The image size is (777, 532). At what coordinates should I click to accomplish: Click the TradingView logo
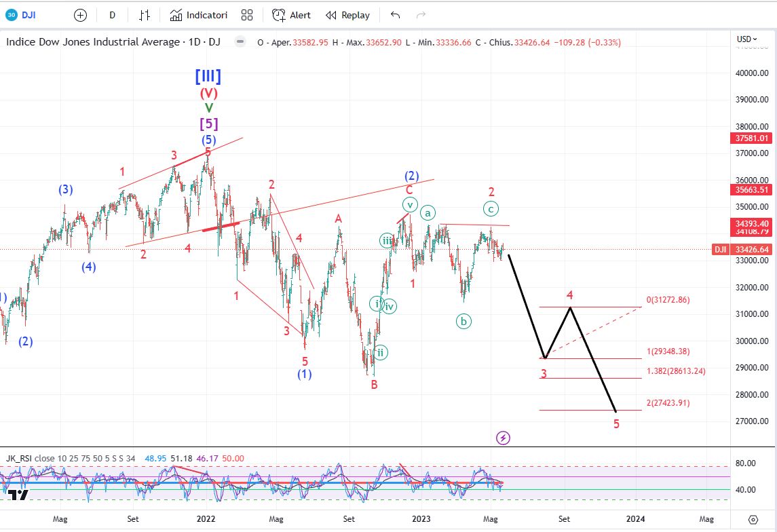pos(18,494)
